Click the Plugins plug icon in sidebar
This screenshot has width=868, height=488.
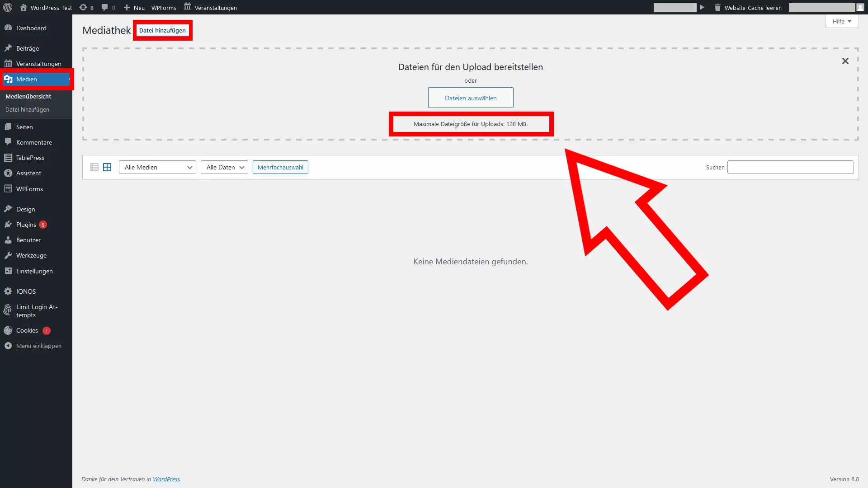click(8, 224)
